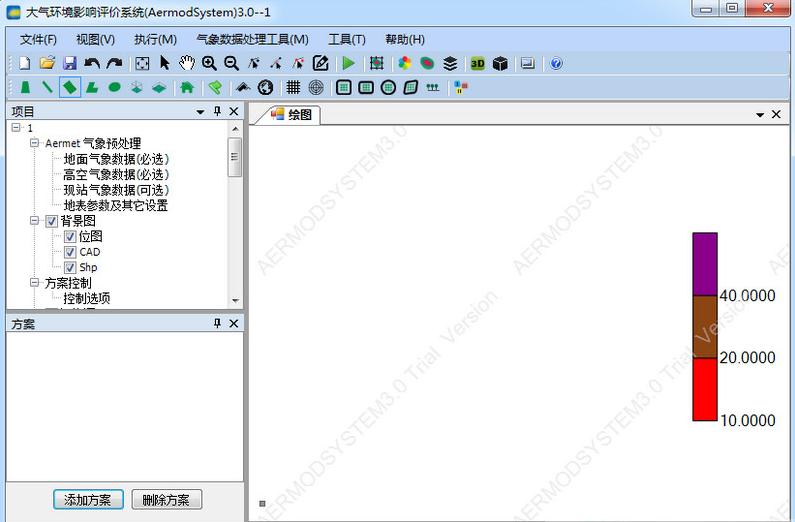The width and height of the screenshot is (795, 522).
Task: Uncheck the Shp layer checkbox
Action: point(70,268)
